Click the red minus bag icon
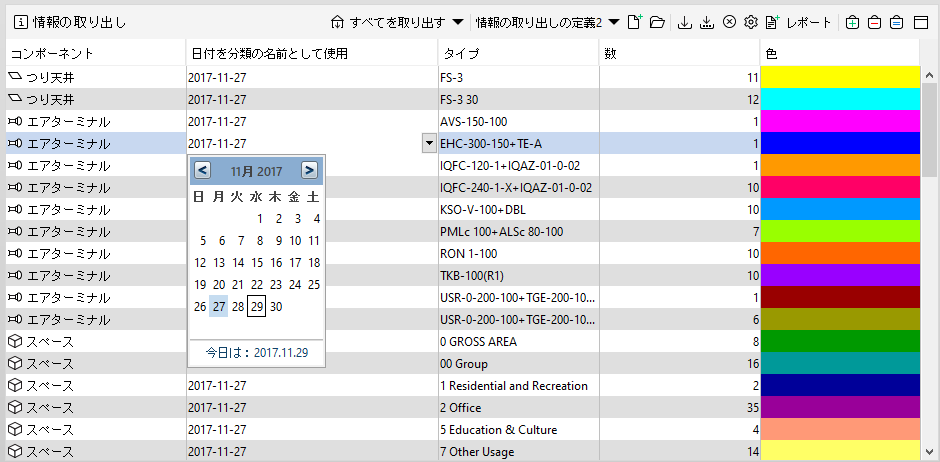Image resolution: width=940 pixels, height=462 pixels. coord(875,23)
